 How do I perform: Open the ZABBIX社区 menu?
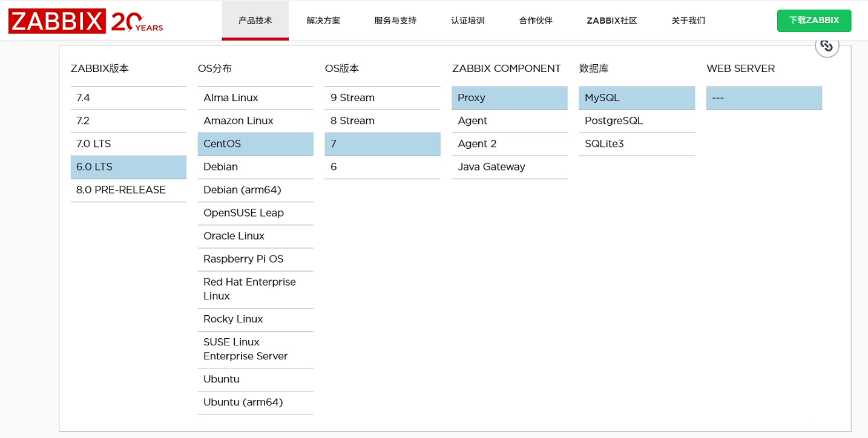[x=612, y=21]
